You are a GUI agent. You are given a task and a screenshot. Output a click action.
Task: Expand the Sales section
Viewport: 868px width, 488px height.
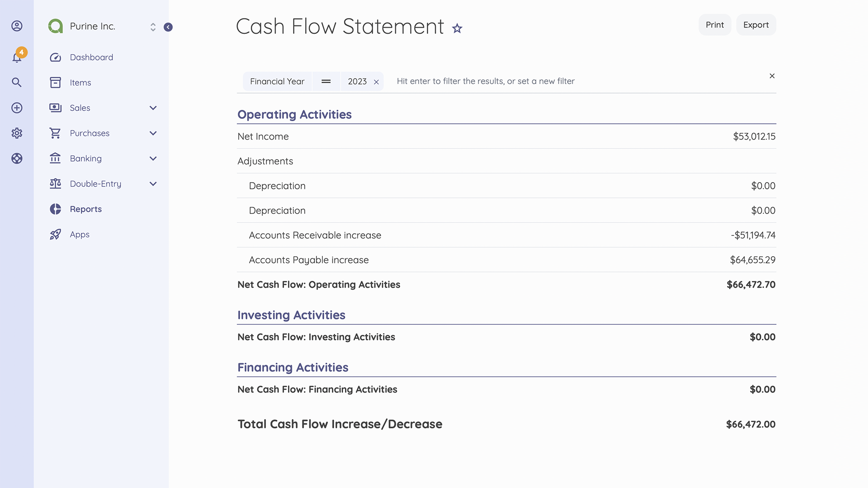click(x=153, y=108)
